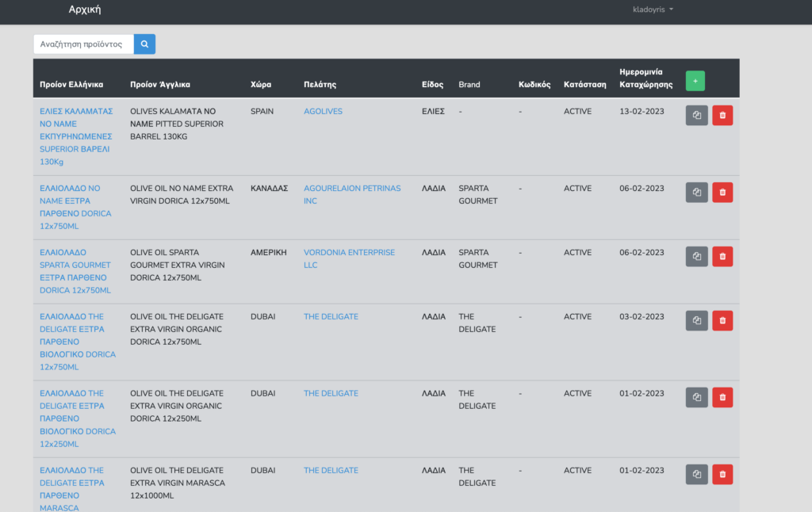812x512 pixels.
Task: Click the Είδος column header
Action: click(432, 84)
